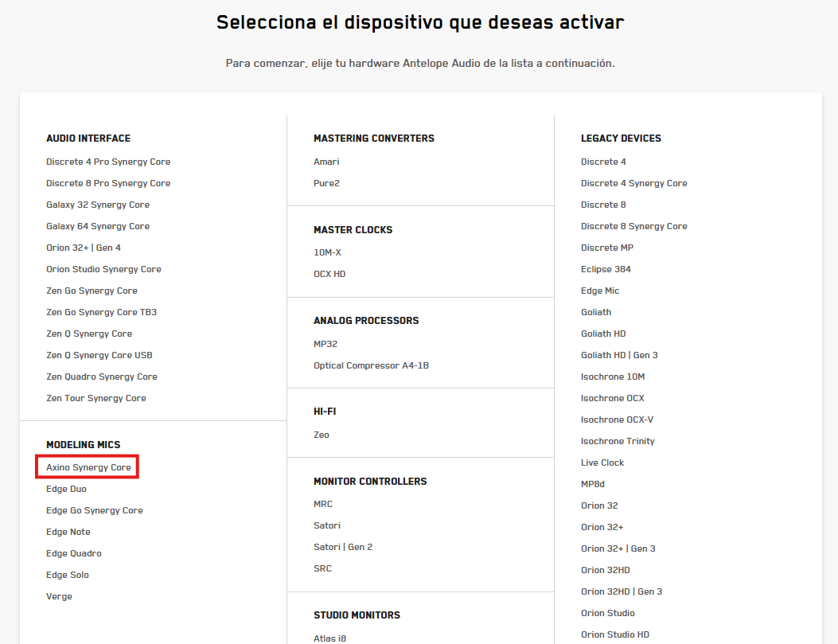Open Orion 32HD
The width and height of the screenshot is (838, 644).
[606, 570]
